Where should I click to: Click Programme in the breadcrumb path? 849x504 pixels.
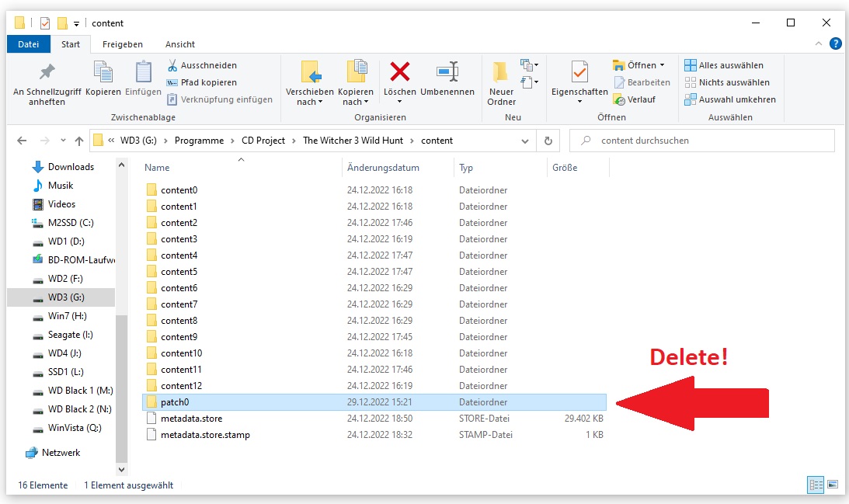click(x=200, y=141)
